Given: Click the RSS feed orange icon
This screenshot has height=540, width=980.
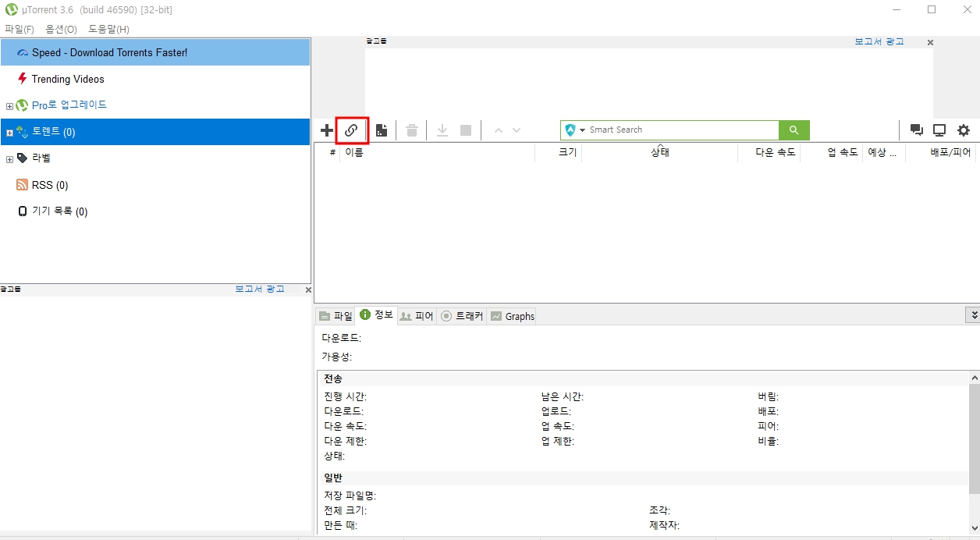Looking at the screenshot, I should (23, 185).
